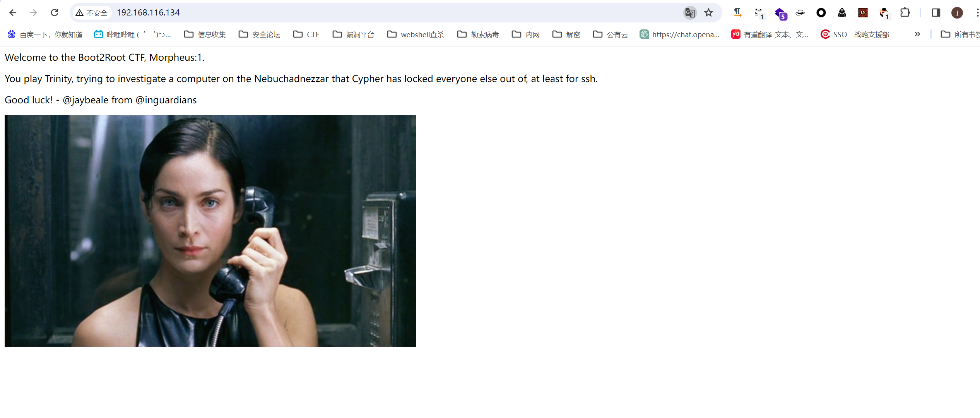Click the 不安全 site security indicator
This screenshot has width=980, height=418.
(x=92, y=13)
